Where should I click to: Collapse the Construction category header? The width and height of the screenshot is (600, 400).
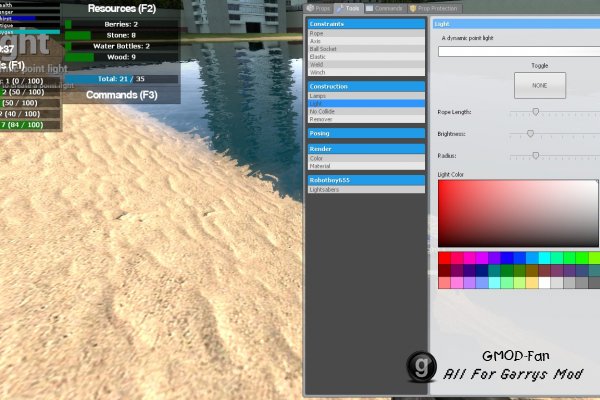point(366,87)
